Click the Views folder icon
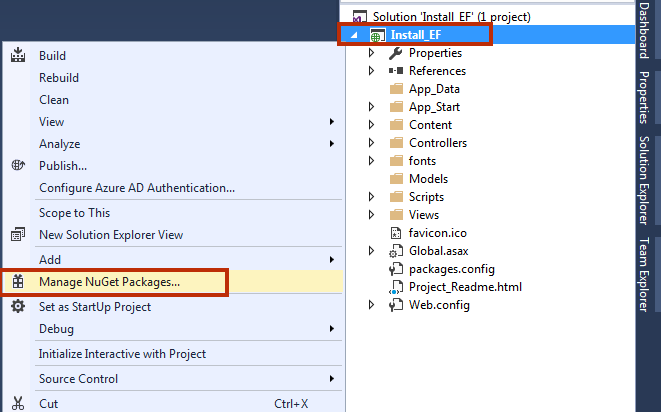 (396, 215)
